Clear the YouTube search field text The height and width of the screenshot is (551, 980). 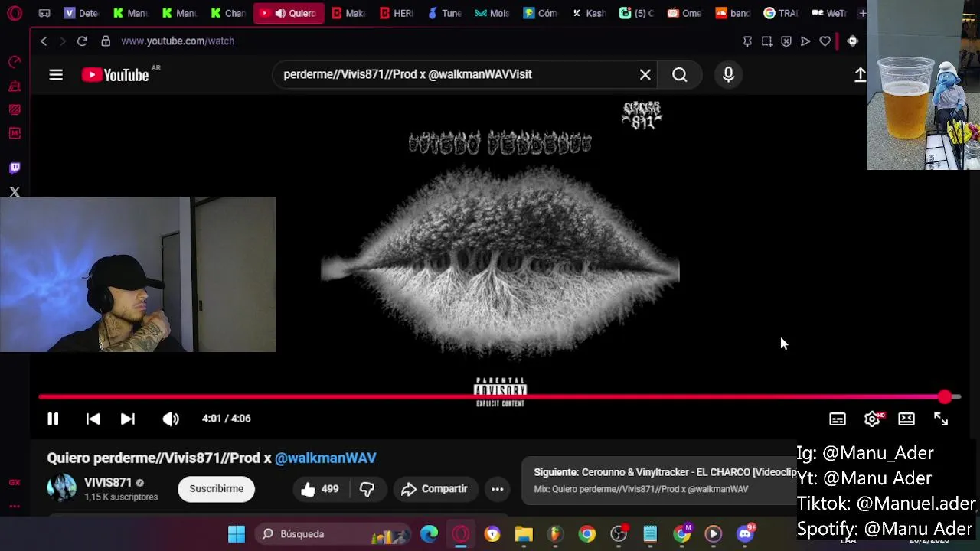tap(645, 75)
